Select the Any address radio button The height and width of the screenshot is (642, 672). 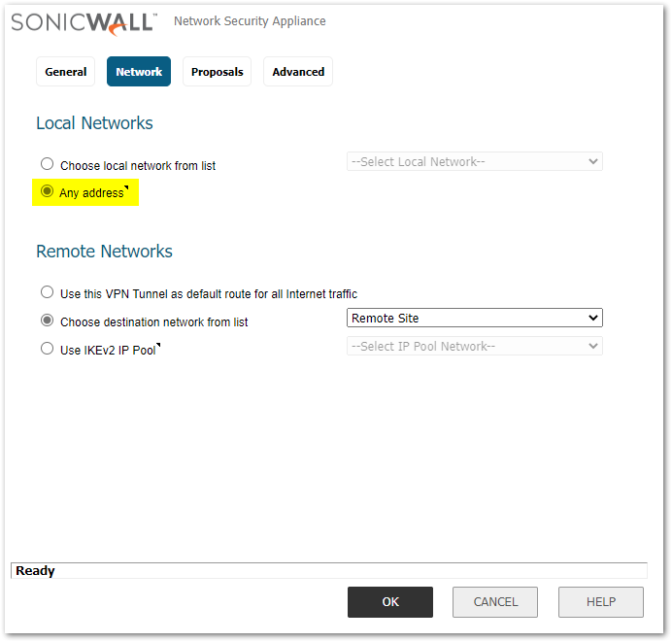click(47, 192)
